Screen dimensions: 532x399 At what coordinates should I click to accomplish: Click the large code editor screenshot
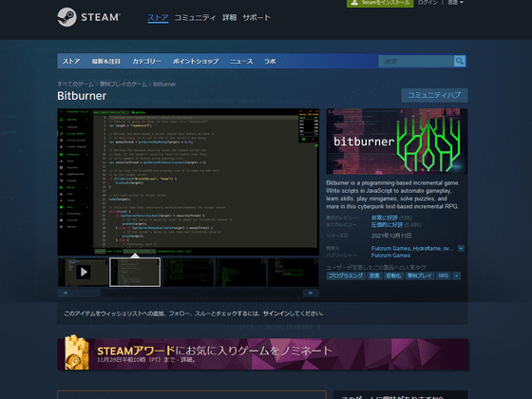pyautogui.click(x=188, y=181)
